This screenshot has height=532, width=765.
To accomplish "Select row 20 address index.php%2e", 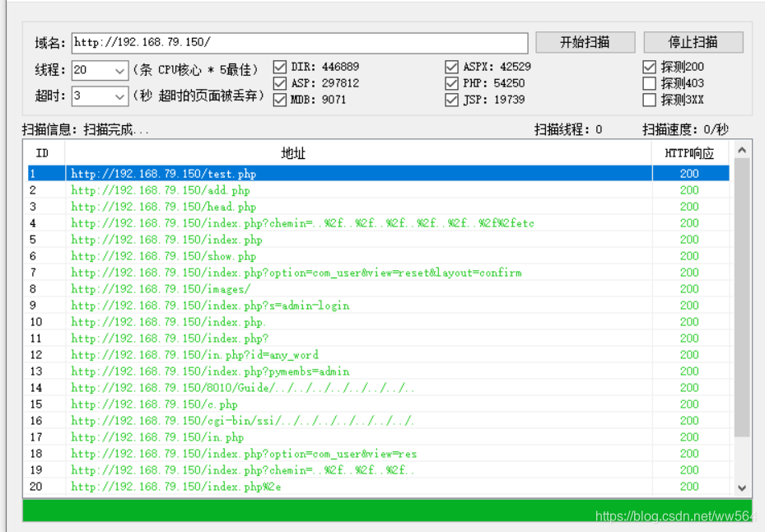I will (378, 487).
